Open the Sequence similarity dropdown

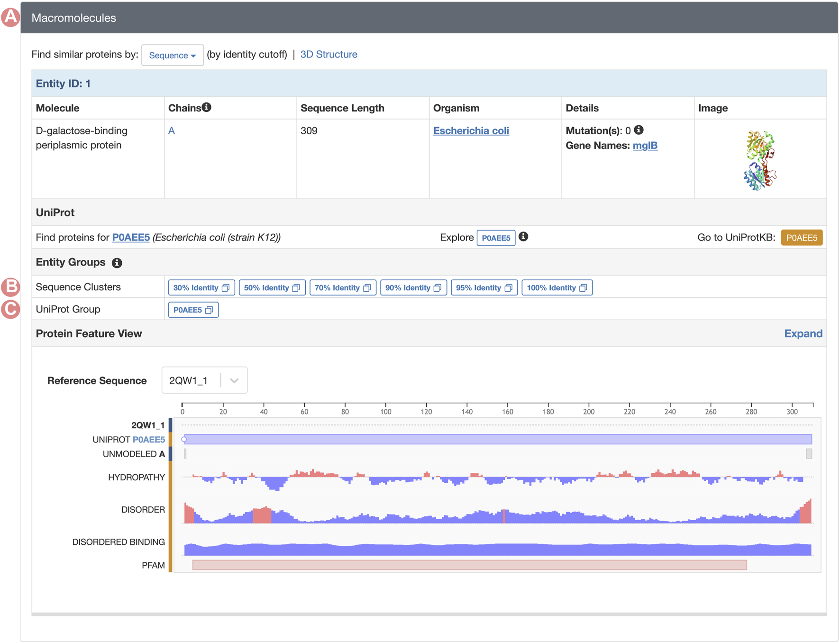point(172,55)
